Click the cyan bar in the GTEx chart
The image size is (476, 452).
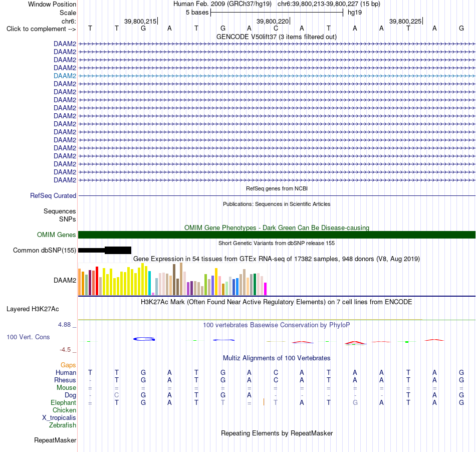tap(149, 283)
